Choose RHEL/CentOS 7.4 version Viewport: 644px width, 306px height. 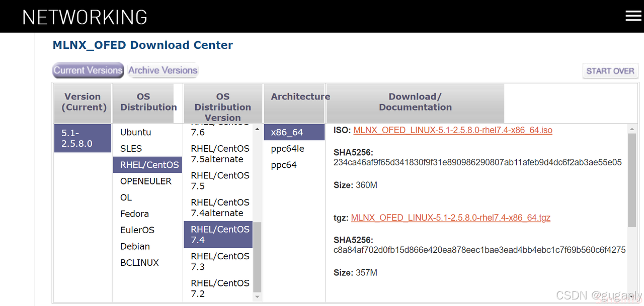[x=218, y=235]
